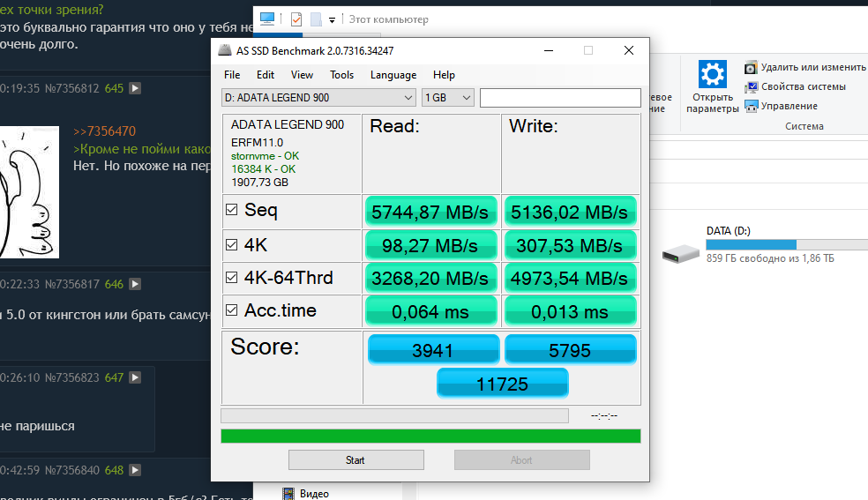Viewport: 868px width, 500px height.
Task: Click the Управление computer management icon
Action: coord(751,106)
